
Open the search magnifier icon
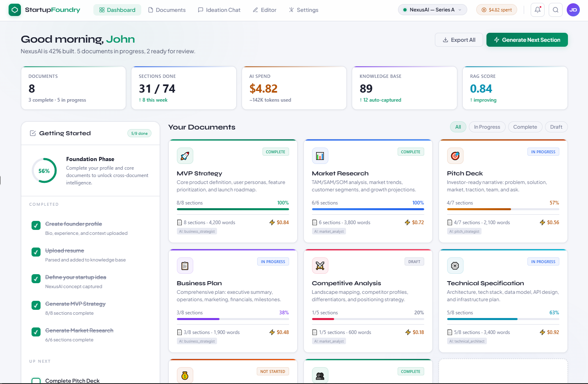point(556,10)
